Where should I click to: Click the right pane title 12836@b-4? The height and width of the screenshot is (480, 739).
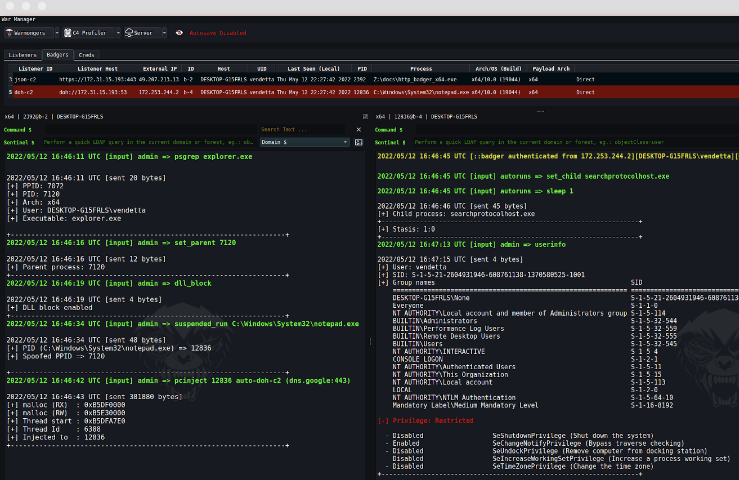[426, 117]
